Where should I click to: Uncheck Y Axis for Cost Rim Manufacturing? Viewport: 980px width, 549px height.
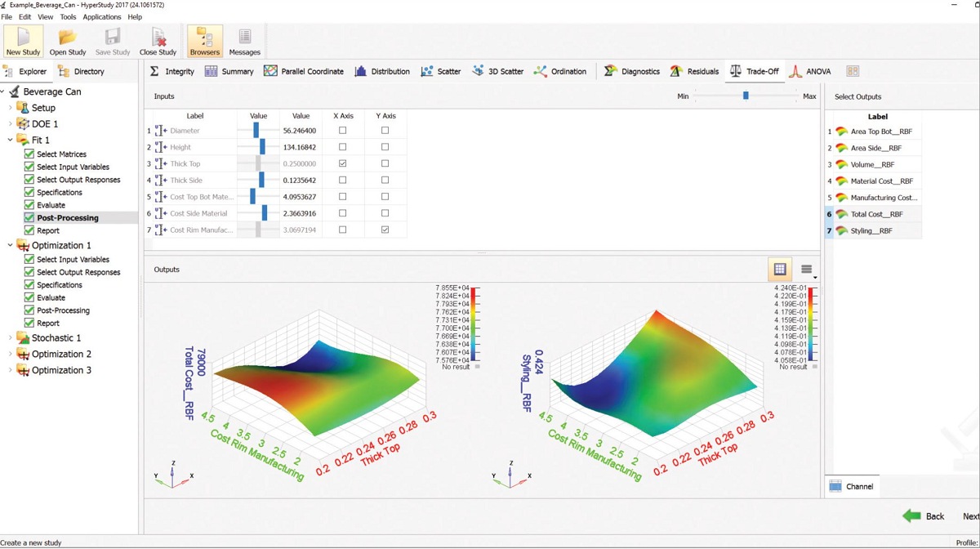click(385, 230)
